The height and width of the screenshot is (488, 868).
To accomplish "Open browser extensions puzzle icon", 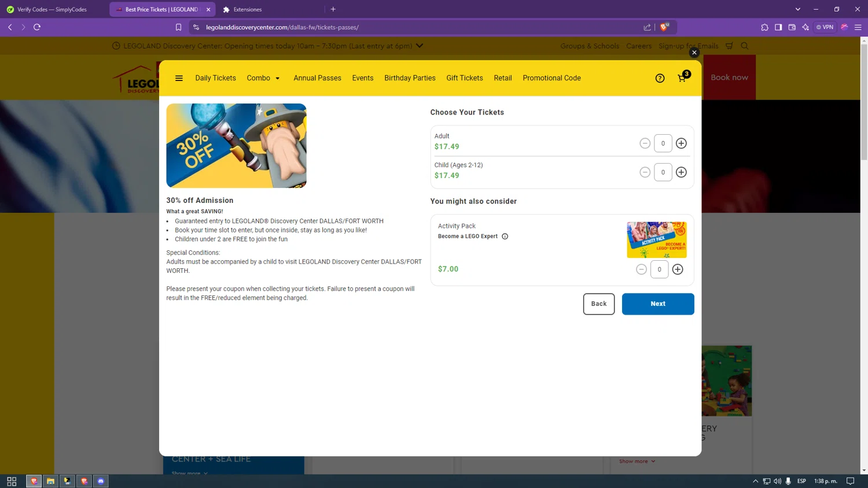I will coord(764,27).
